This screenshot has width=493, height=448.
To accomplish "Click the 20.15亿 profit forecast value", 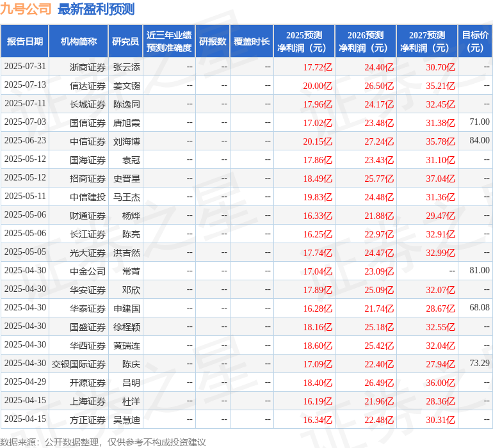I will (318, 141).
